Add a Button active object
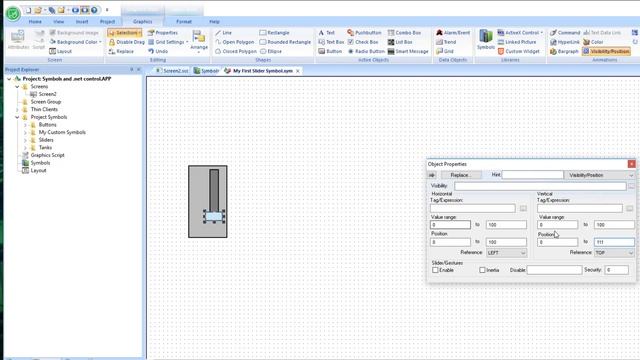The height and width of the screenshot is (360, 640). 330,51
